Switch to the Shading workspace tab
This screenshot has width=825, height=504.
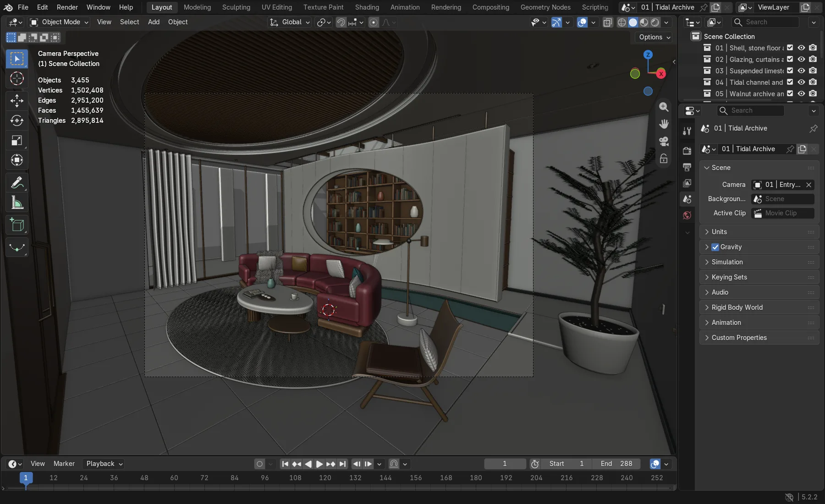point(367,7)
